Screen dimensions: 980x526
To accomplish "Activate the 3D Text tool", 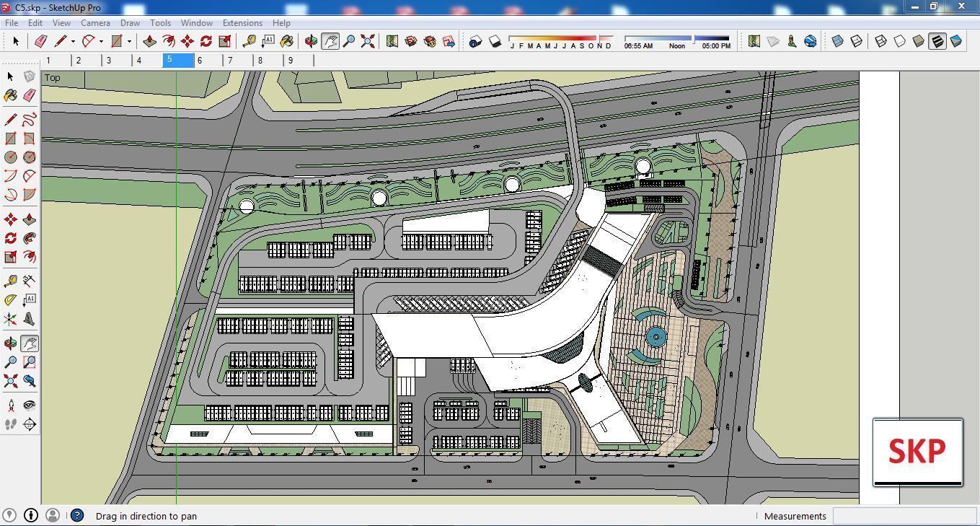I will [29, 318].
